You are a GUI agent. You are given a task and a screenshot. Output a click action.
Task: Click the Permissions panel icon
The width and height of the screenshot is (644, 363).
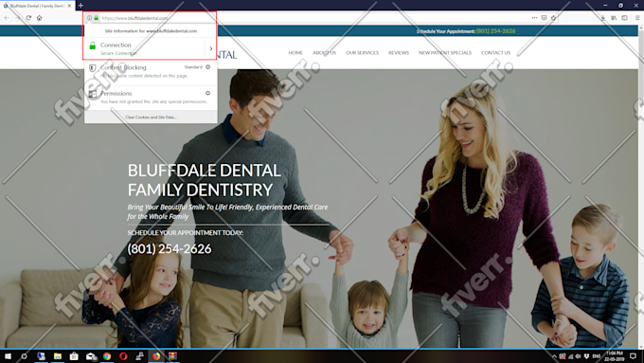(93, 94)
